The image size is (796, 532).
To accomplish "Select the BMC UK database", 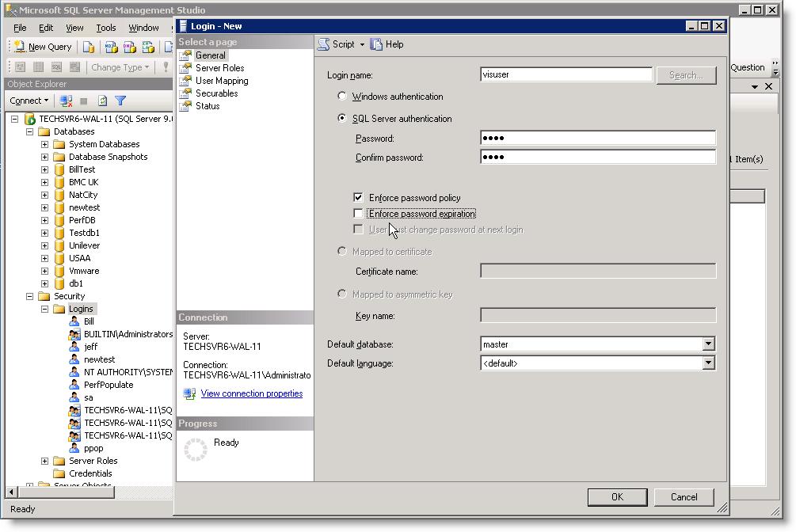I will 84,182.
